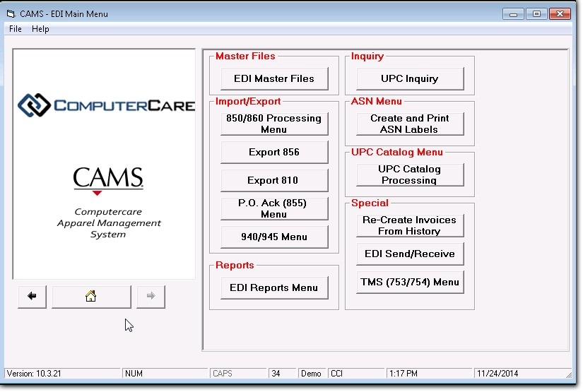
Task: Click the back arrow navigation button
Action: (32, 297)
